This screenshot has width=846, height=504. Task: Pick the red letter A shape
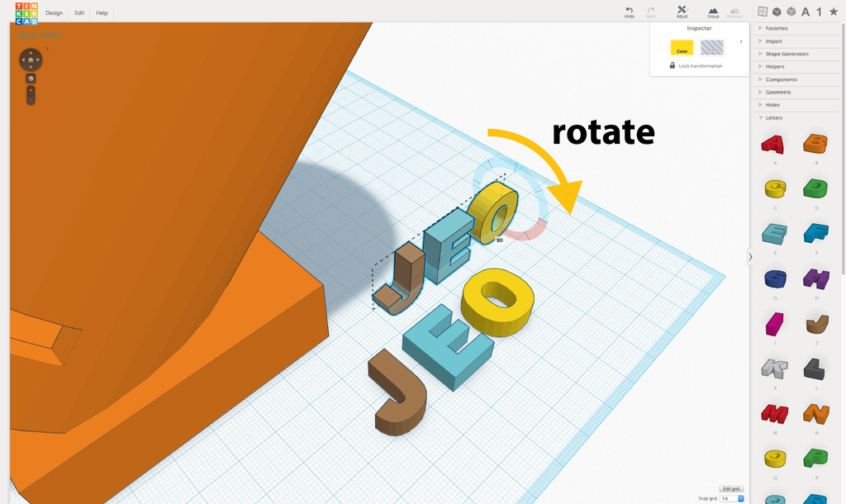[x=773, y=144]
